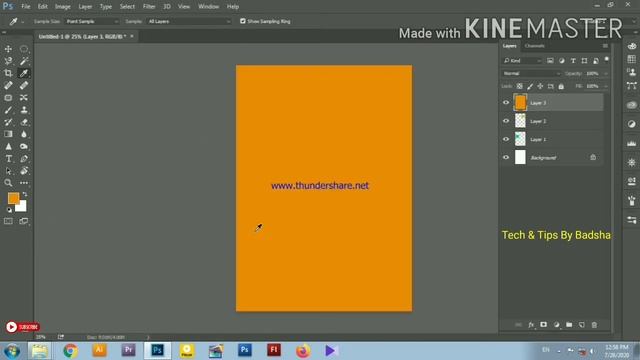Hide Layer 3 visibility eye
This screenshot has height=360, width=640.
pyautogui.click(x=506, y=103)
